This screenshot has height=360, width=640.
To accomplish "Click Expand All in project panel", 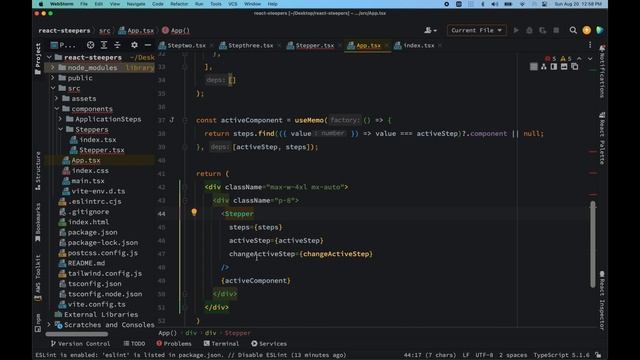I will coord(104,45).
